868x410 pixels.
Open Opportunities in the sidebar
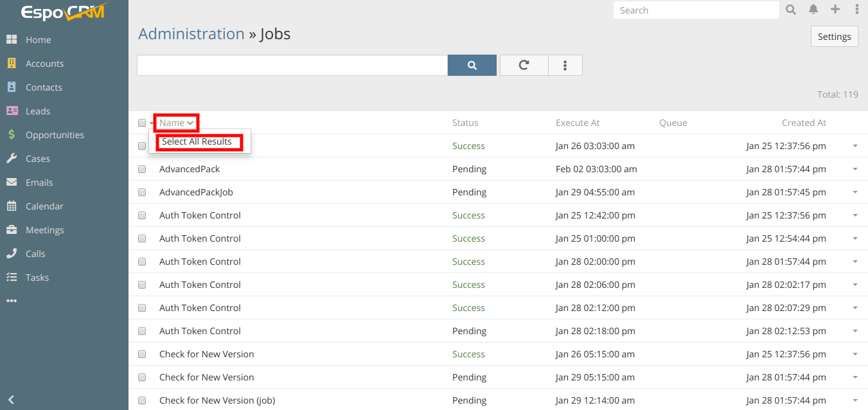55,135
